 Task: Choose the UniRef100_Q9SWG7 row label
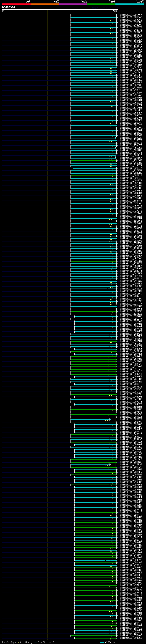coord(131,50)
